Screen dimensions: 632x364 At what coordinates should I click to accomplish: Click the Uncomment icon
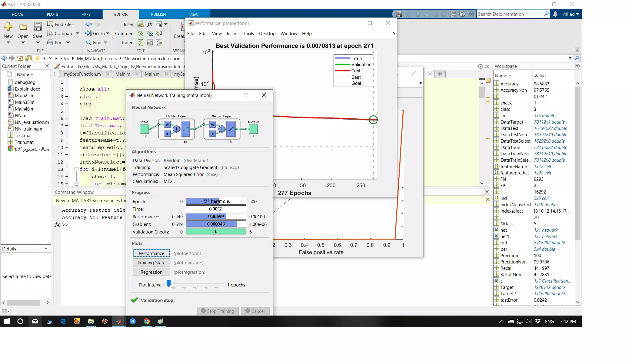point(150,33)
